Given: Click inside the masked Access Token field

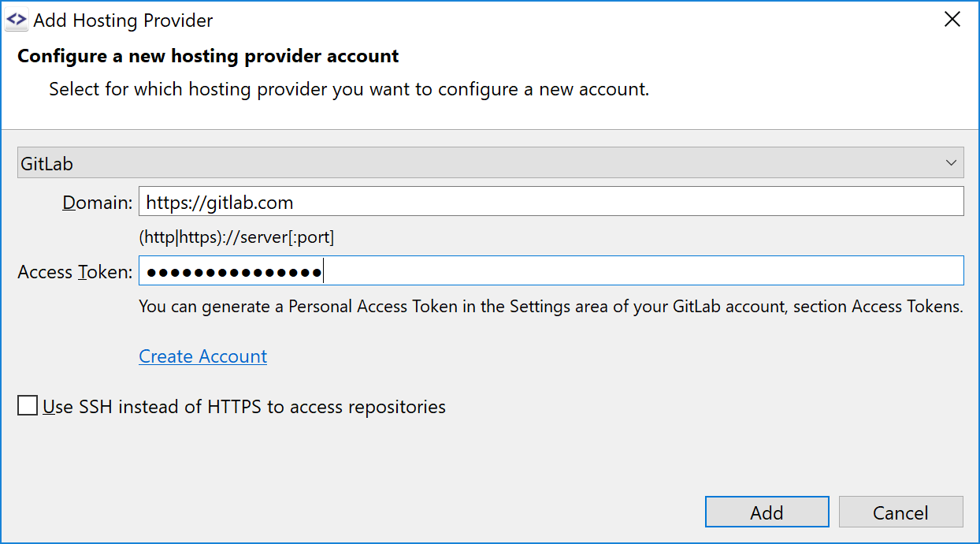Looking at the screenshot, I should [473, 270].
